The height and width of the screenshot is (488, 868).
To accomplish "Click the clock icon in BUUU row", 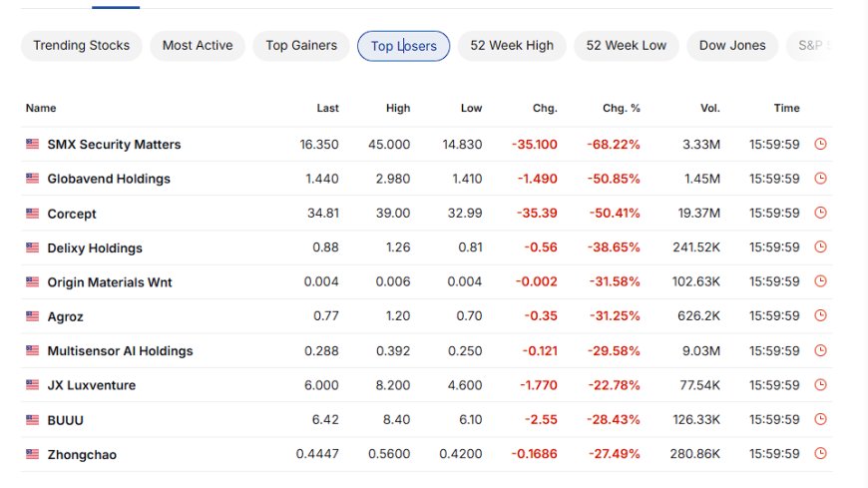I will click(820, 419).
